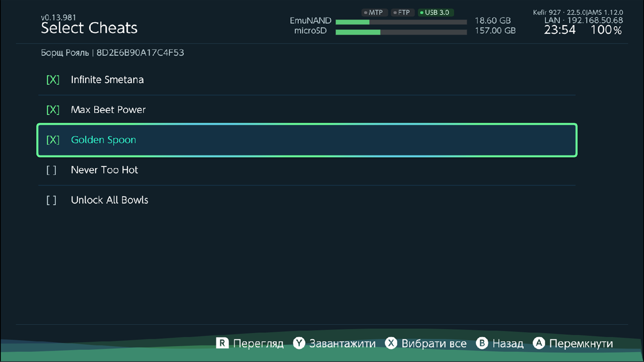Click the FTP status indicator

401,13
